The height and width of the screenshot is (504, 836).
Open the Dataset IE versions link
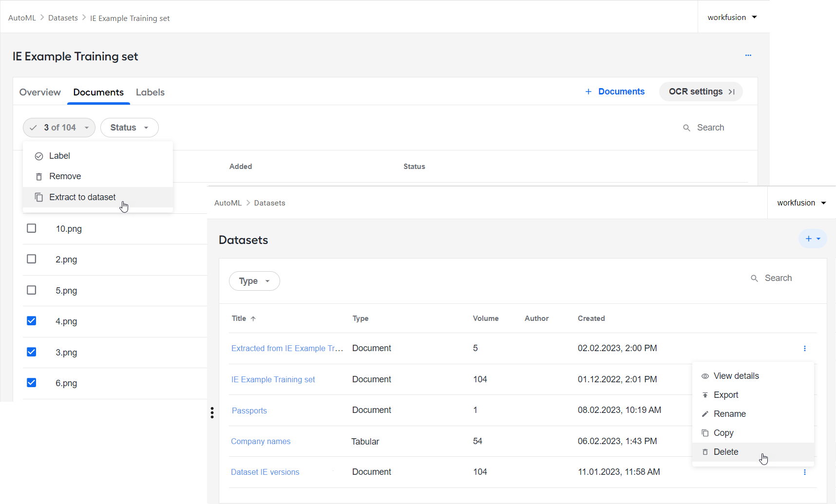[265, 472]
